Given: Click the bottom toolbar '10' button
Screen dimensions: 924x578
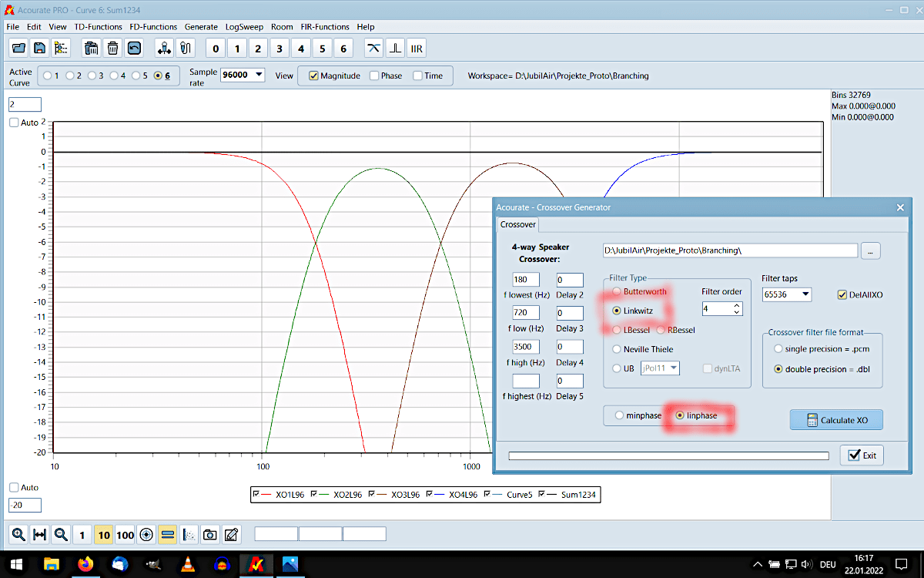Looking at the screenshot, I should pyautogui.click(x=104, y=535).
